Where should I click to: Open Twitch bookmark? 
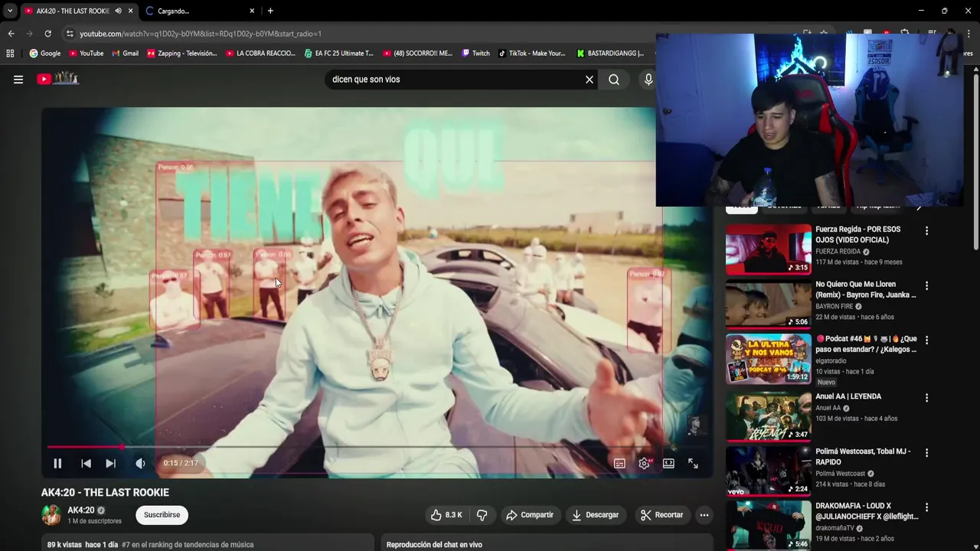click(x=475, y=54)
